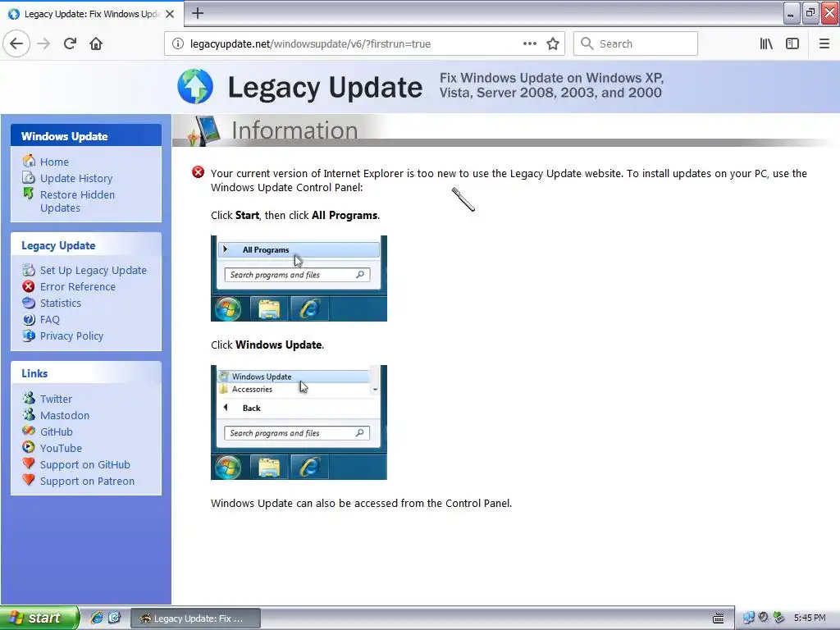Open Restore Hidden Updates link
The height and width of the screenshot is (630, 840).
[x=77, y=202]
